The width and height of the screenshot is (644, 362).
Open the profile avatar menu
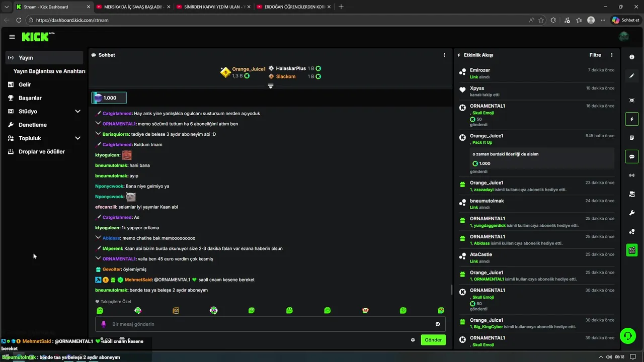pyautogui.click(x=624, y=37)
